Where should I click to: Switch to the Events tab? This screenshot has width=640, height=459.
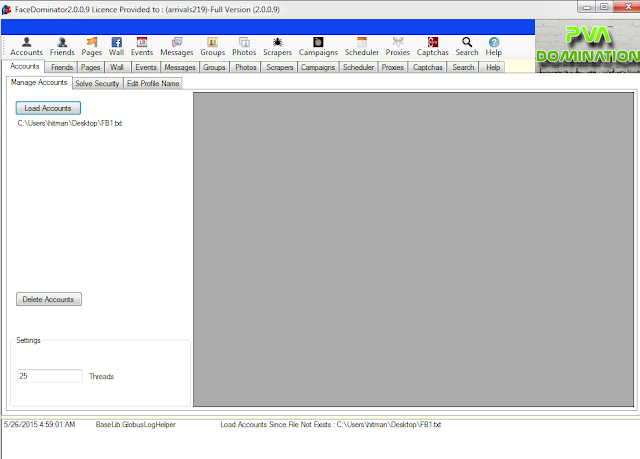click(146, 67)
